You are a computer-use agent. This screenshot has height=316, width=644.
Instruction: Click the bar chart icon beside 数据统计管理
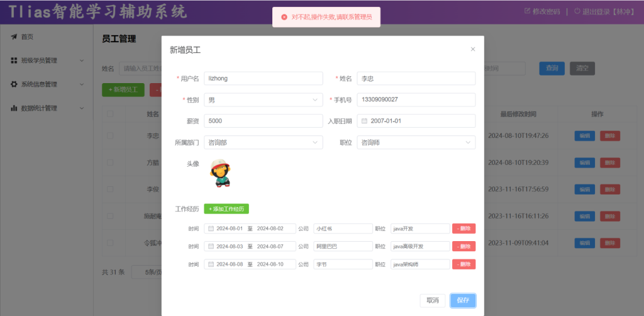14,108
